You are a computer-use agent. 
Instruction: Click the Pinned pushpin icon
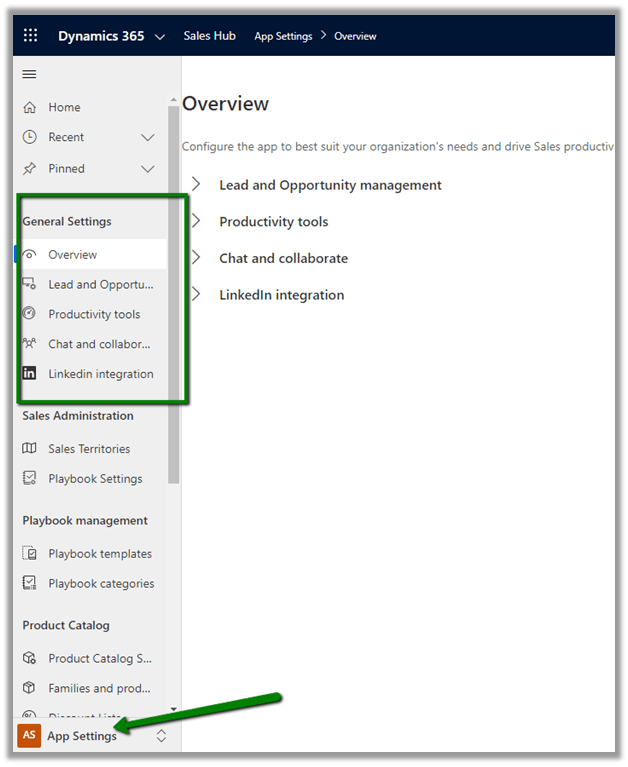point(30,168)
